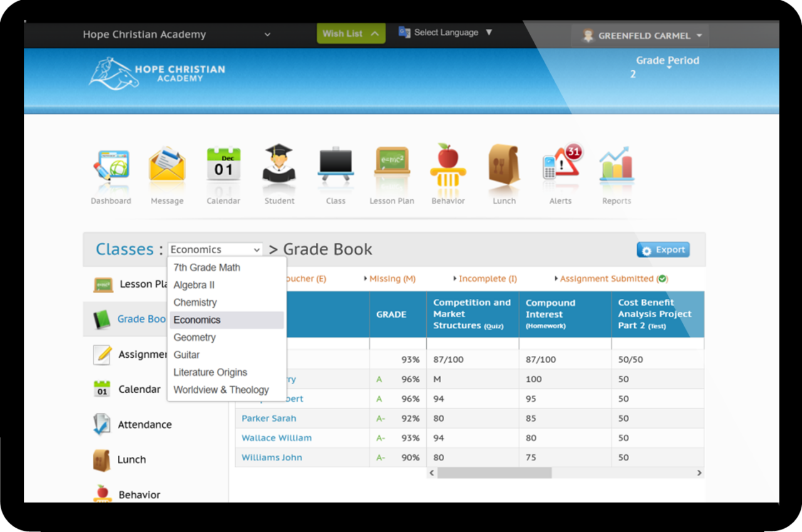This screenshot has width=802, height=532.
Task: Select Worldview & Theology class option
Action: tap(221, 390)
